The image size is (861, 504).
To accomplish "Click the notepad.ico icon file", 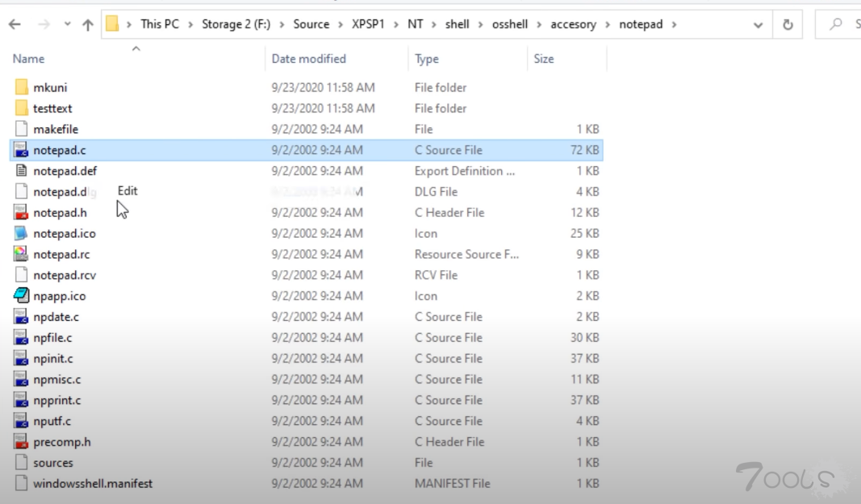I will coord(22,234).
